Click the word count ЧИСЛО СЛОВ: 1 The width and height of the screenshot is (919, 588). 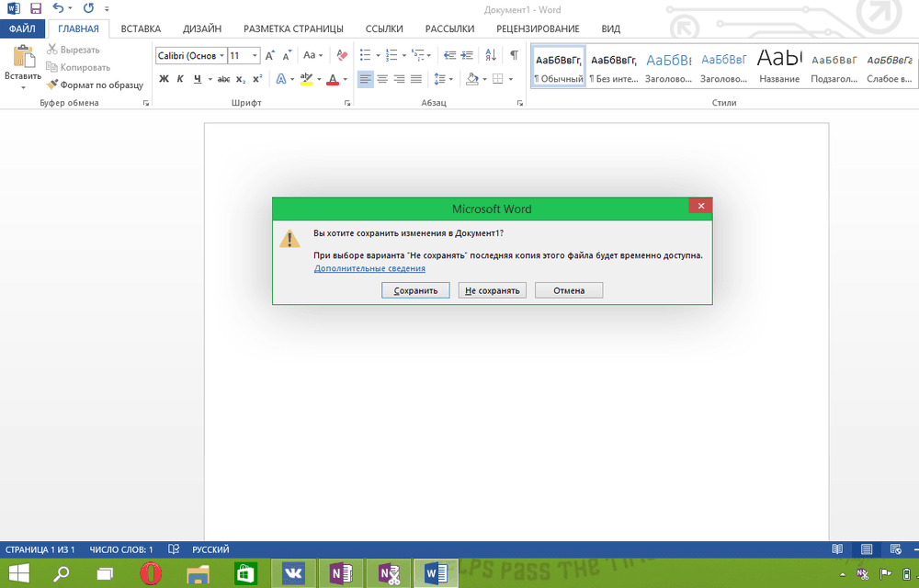(121, 549)
